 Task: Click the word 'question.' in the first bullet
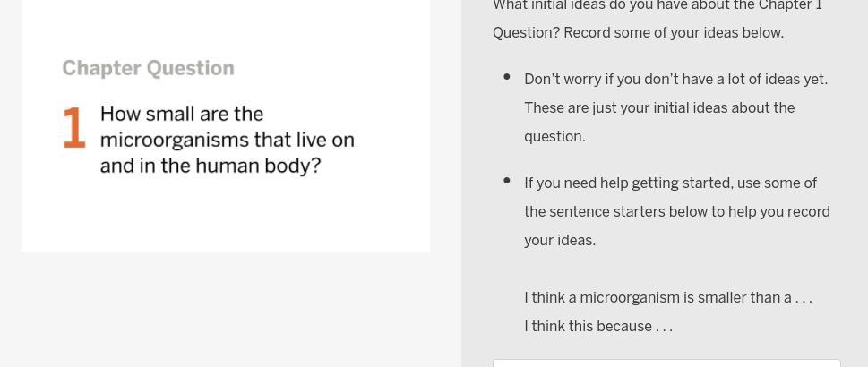[x=554, y=137]
